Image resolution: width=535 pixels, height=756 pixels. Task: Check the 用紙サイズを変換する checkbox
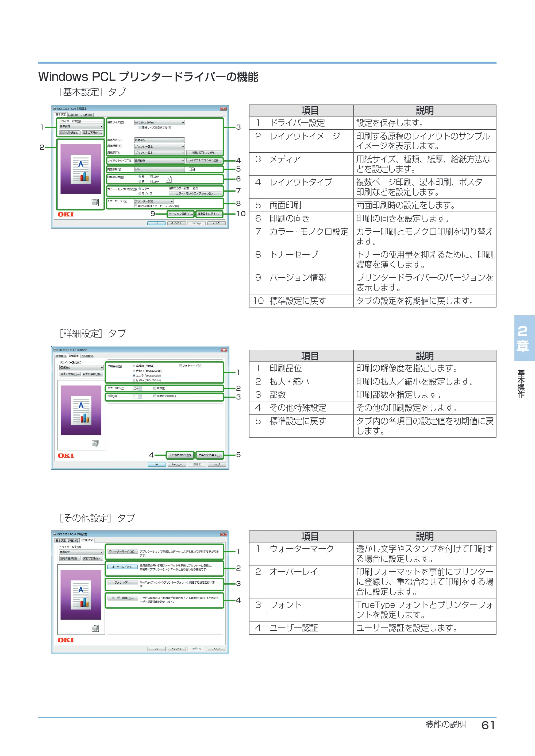pos(140,128)
